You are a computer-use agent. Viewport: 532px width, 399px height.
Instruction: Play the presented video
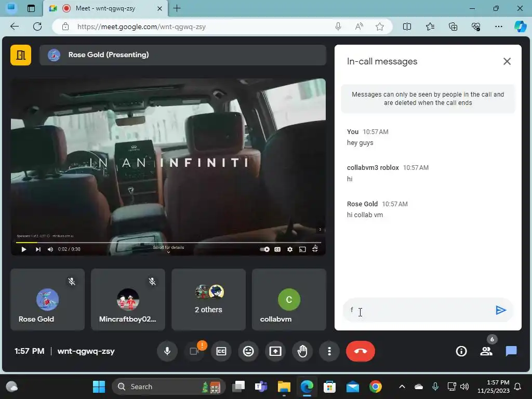[23, 249]
